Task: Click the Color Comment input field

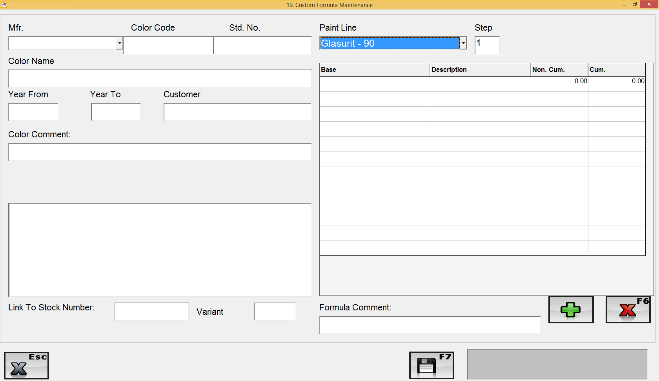Action: pyautogui.click(x=160, y=152)
